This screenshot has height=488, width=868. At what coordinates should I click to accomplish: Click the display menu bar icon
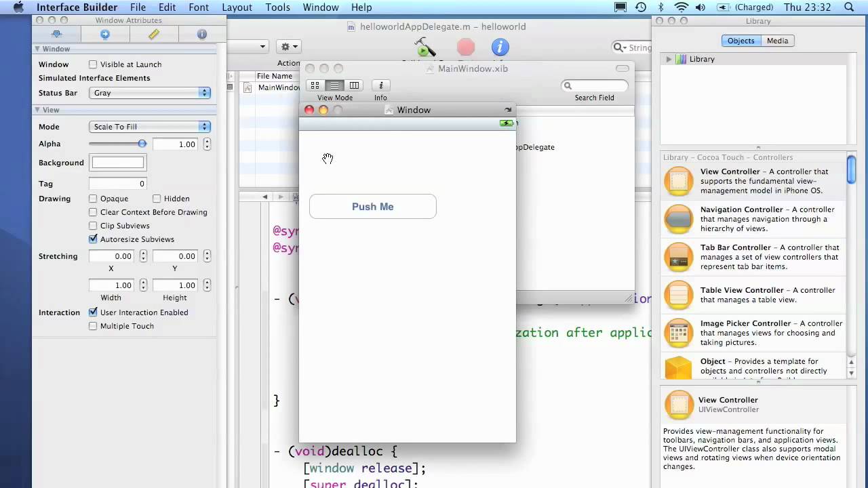tap(620, 7)
